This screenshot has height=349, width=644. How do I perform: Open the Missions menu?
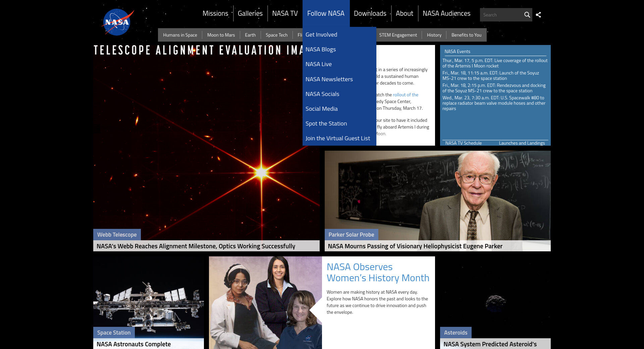tap(215, 13)
